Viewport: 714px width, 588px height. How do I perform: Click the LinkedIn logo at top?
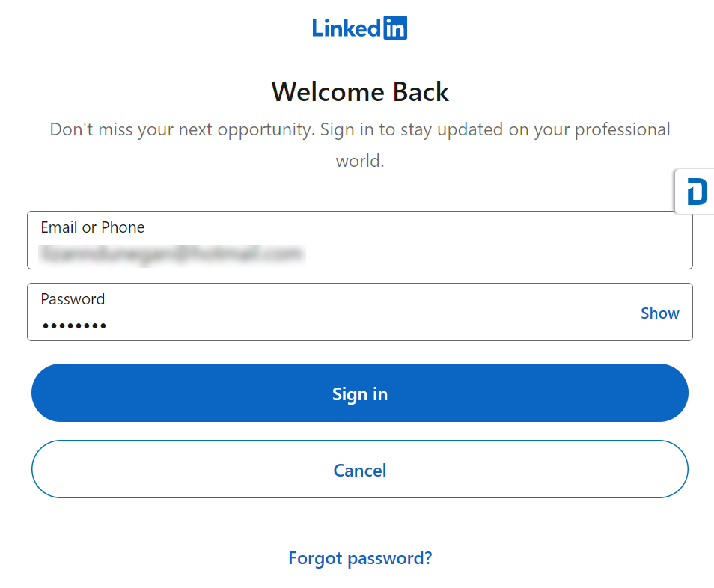click(359, 28)
